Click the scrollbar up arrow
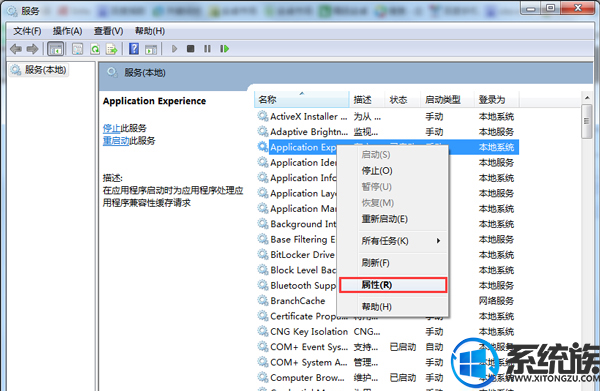Viewport: 600px width, 391px height. (x=587, y=98)
